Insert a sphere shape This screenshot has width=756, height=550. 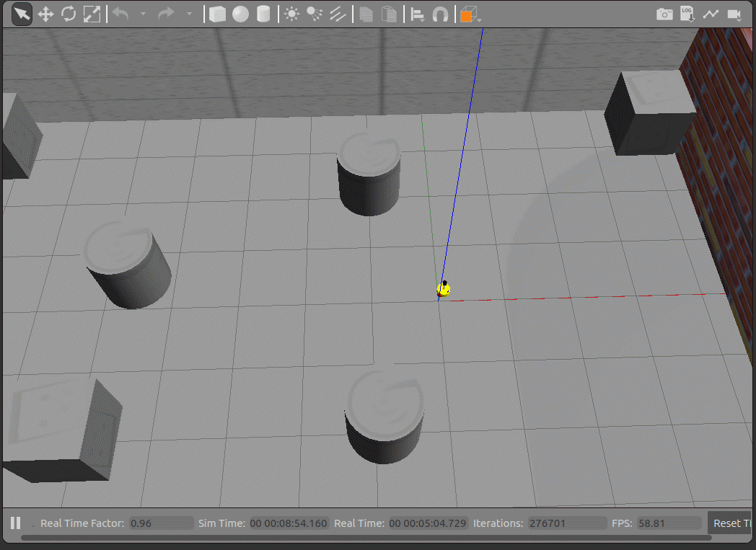(240, 14)
